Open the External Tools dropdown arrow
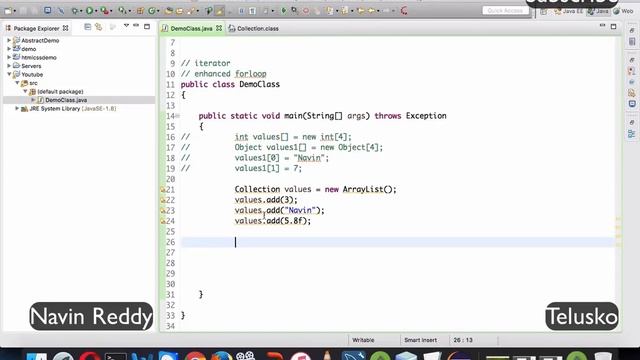Image resolution: width=640 pixels, height=360 pixels. 129,11
